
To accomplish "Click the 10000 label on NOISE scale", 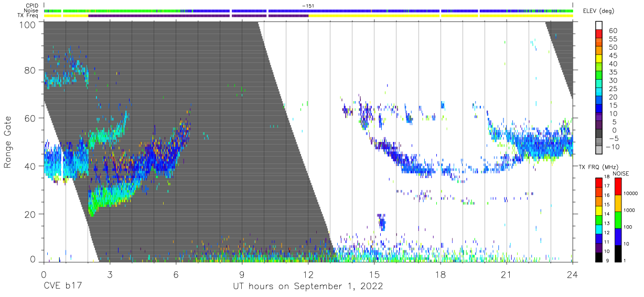I will (x=630, y=193).
